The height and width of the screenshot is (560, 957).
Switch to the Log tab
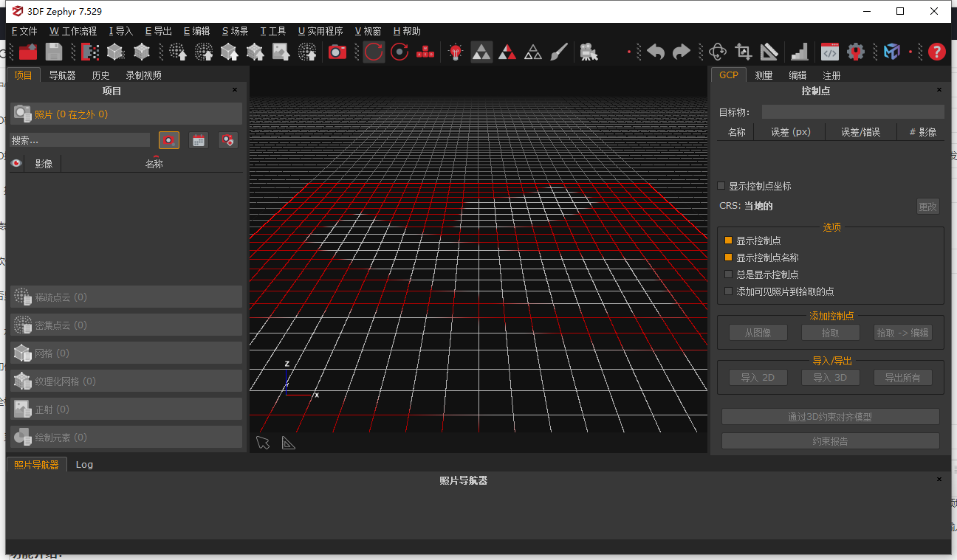[x=84, y=464]
